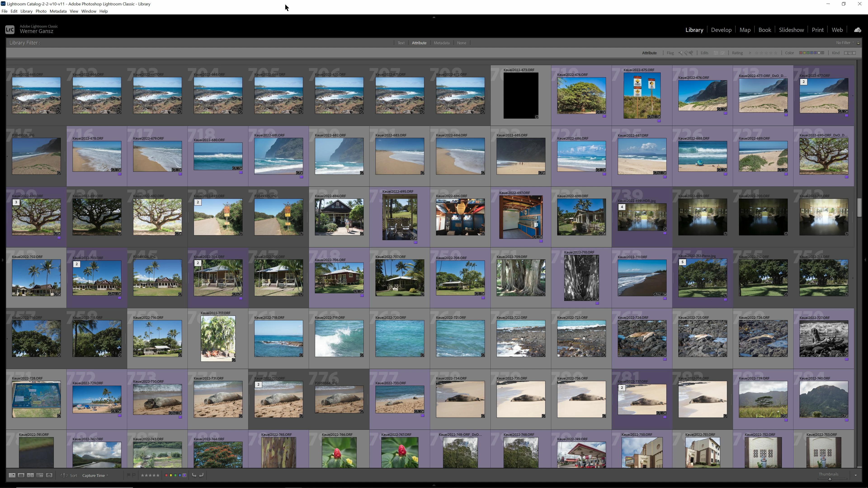Screen dimensions: 868x488
Task: Select the Metadata library filter
Action: [x=441, y=43]
